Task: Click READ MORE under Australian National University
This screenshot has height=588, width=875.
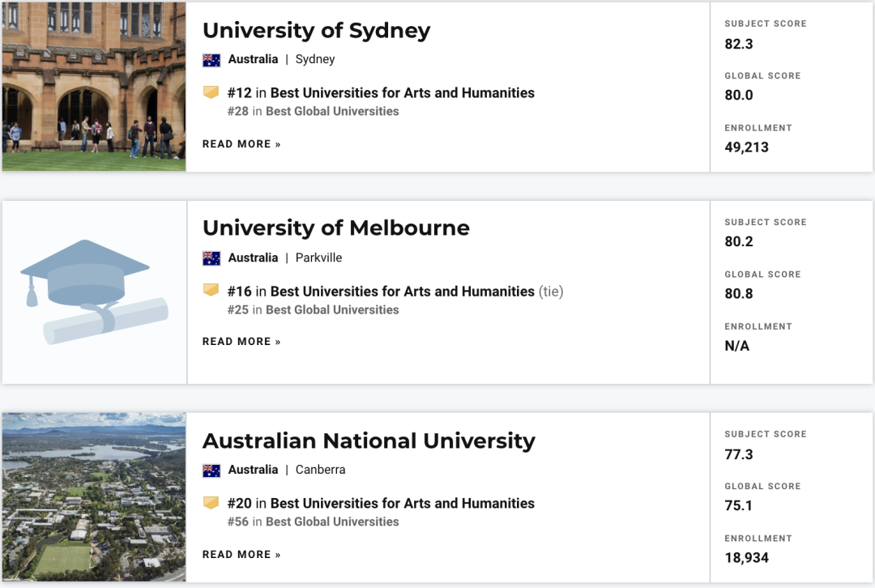Action: (241, 555)
